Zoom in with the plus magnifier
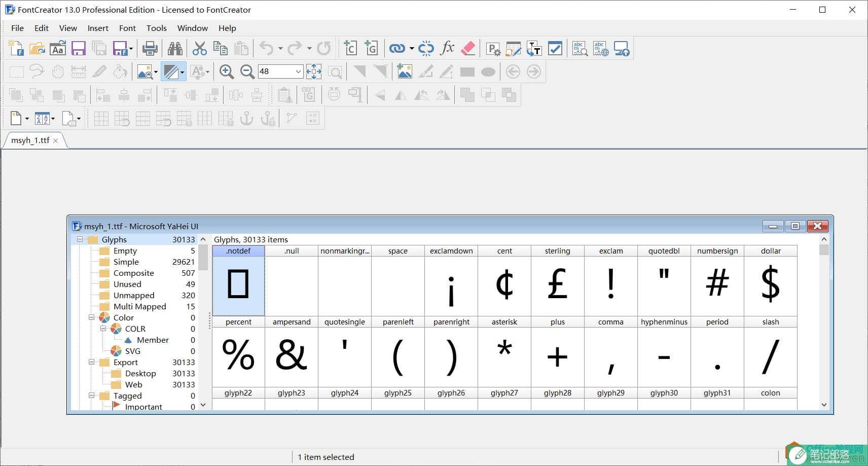 point(227,71)
